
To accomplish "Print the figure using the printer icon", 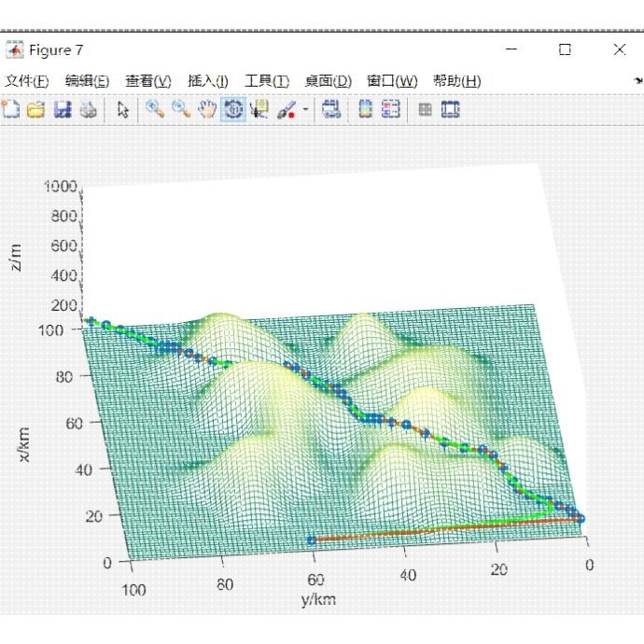I will 89,109.
